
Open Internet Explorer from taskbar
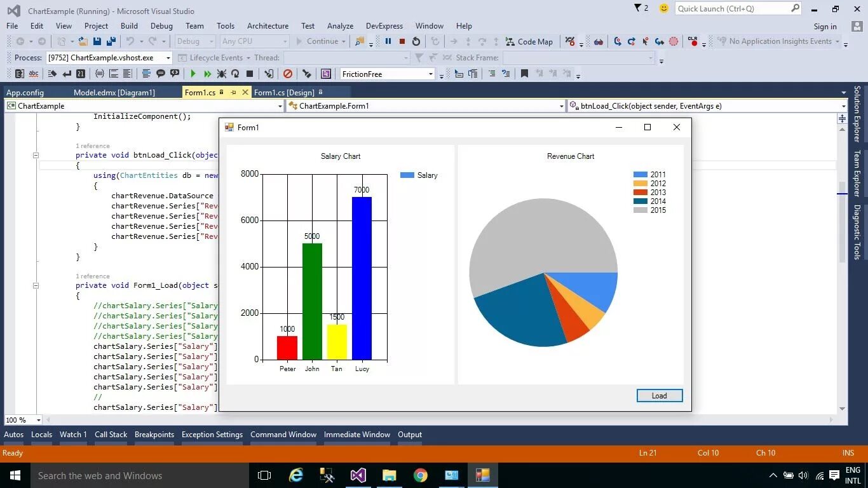coord(296,475)
